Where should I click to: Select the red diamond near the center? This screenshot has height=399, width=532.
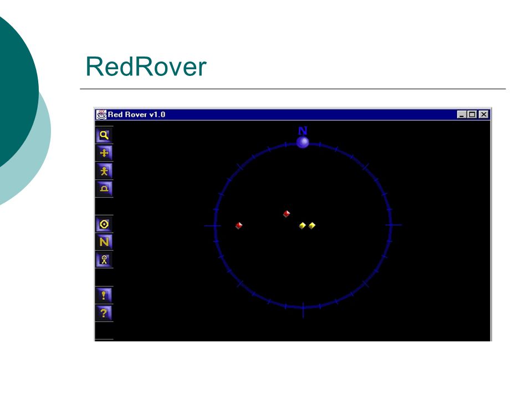pos(287,214)
